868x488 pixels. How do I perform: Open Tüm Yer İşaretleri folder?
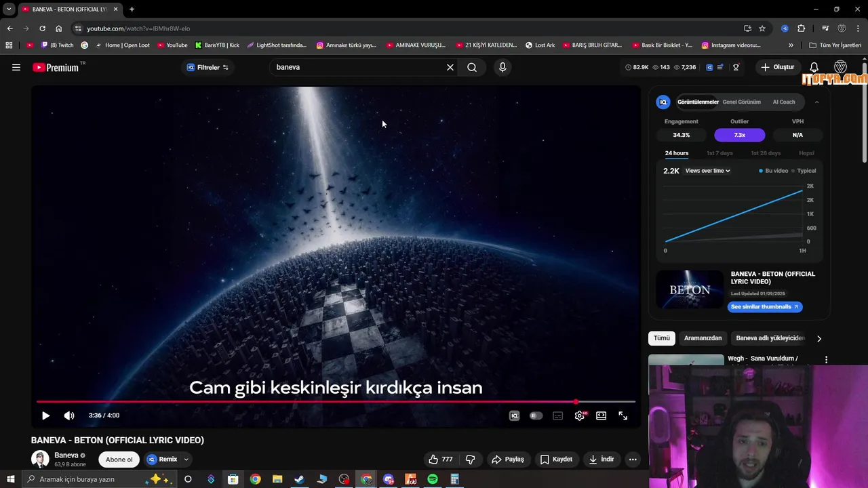[835, 45]
